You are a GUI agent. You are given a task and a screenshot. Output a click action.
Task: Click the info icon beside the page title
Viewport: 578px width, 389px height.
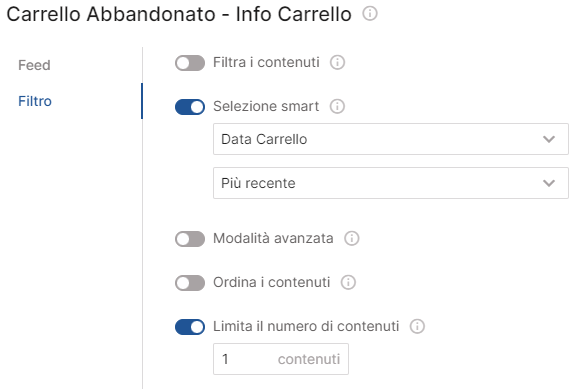[x=370, y=14]
